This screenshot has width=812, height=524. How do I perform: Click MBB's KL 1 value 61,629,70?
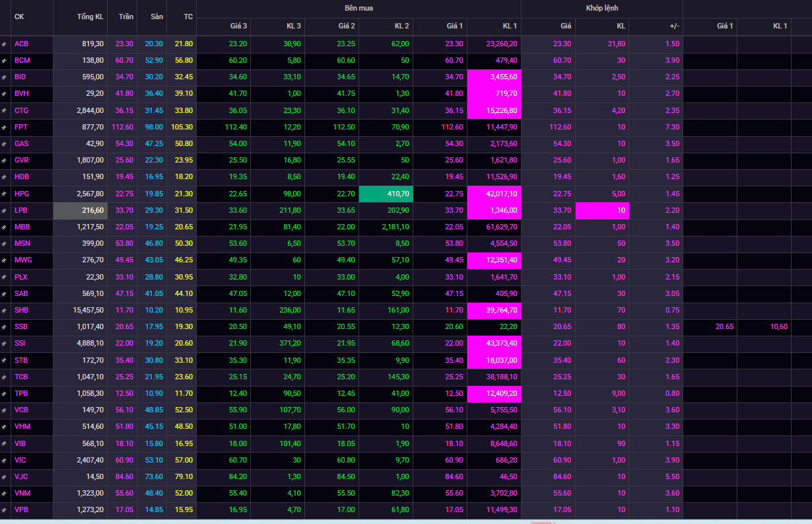point(500,227)
